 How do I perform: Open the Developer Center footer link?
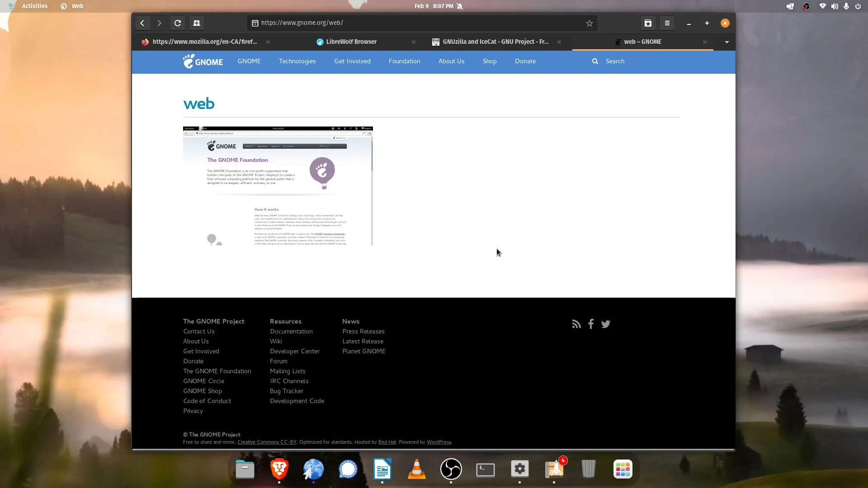pos(295,352)
